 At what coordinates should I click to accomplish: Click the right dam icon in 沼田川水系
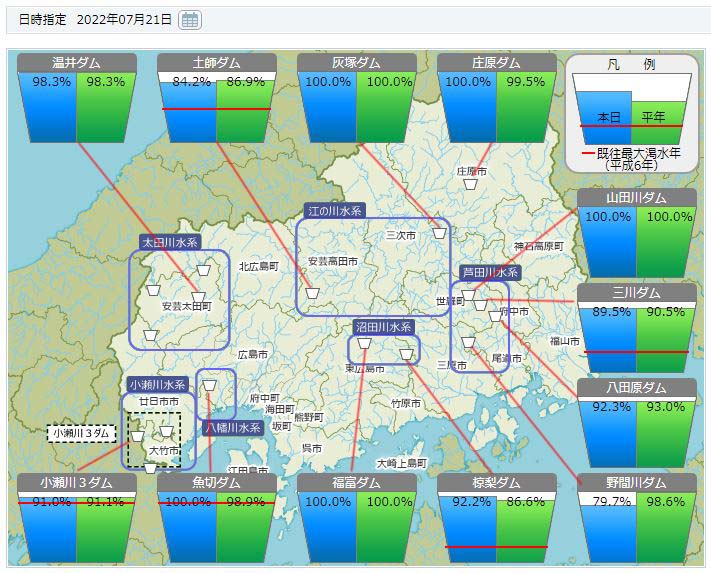[406, 354]
